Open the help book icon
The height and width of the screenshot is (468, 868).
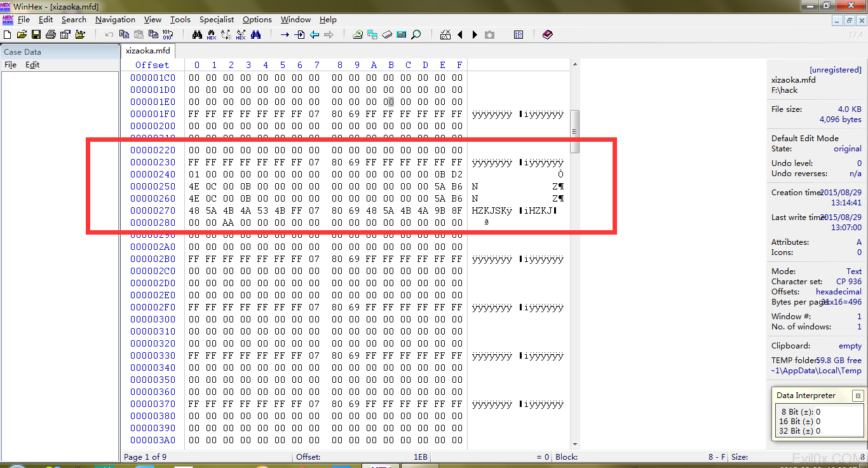548,34
